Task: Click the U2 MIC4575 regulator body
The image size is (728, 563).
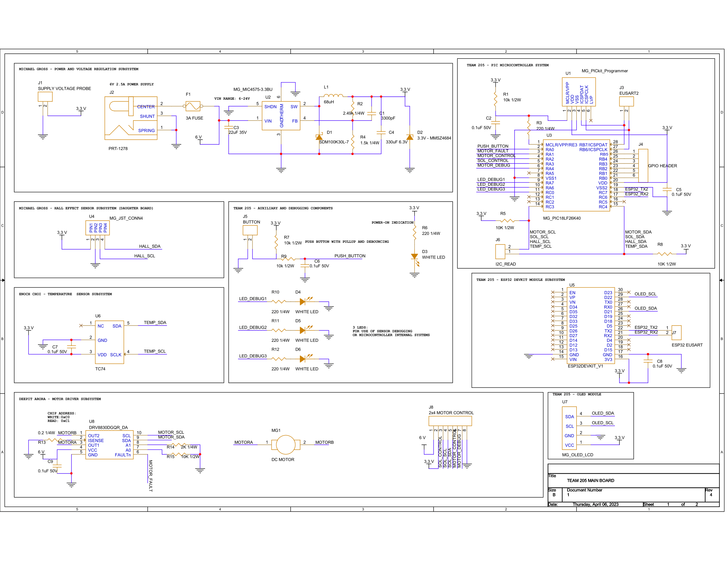Action: point(281,116)
